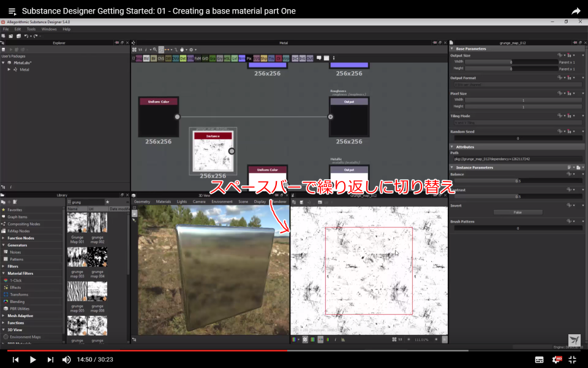588x368 pixels.
Task: Add a Channel Shuffle (ChS) node
Action: (x=161, y=59)
